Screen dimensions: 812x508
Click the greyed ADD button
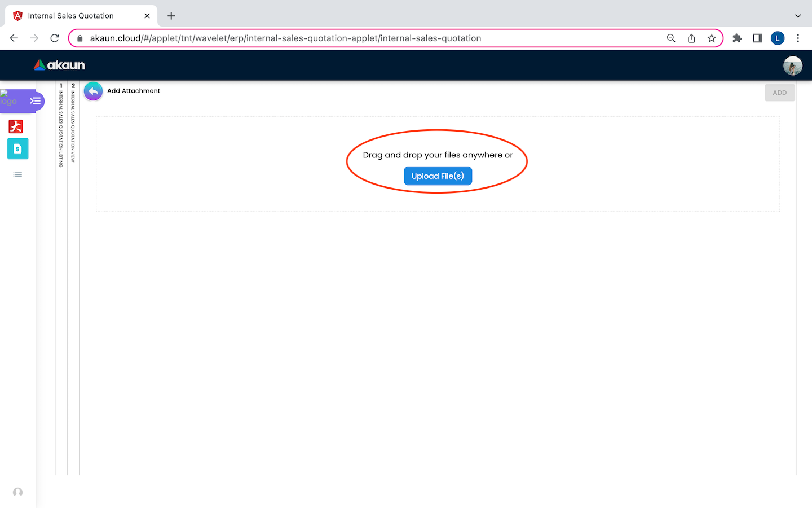point(779,93)
